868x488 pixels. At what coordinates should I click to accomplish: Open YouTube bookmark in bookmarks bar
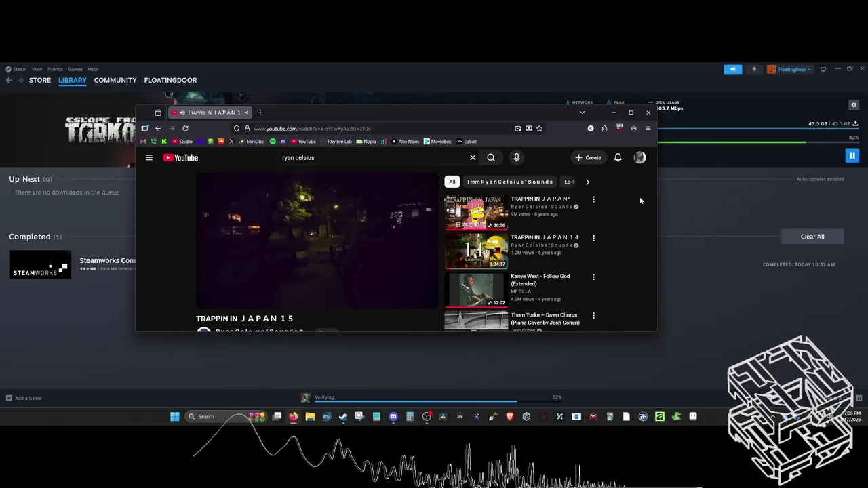coord(302,142)
